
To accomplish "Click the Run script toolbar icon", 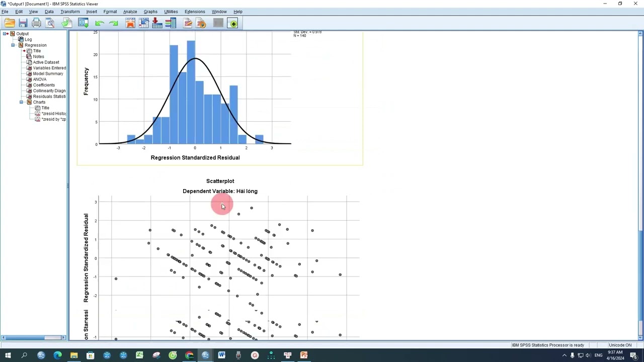I will coord(201,23).
